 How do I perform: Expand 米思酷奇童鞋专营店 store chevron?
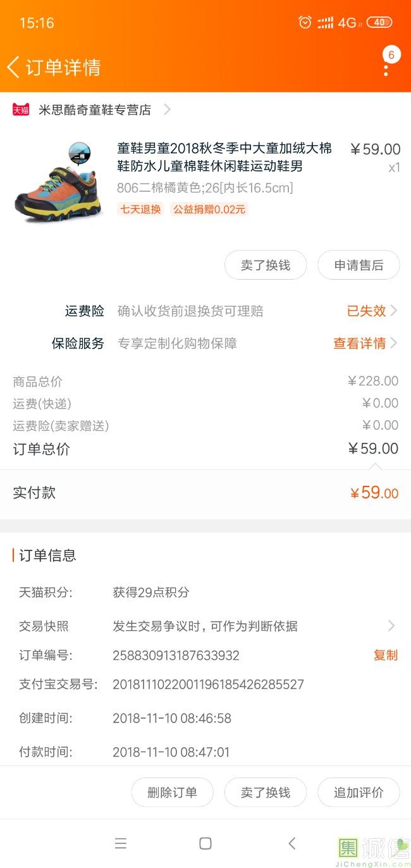click(167, 109)
